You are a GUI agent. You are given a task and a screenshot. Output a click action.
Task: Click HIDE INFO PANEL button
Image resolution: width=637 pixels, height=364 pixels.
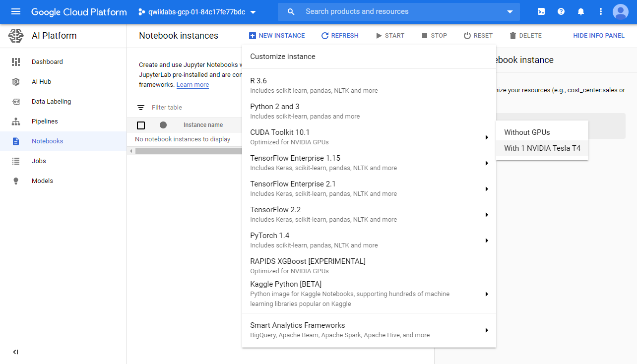[x=599, y=36]
